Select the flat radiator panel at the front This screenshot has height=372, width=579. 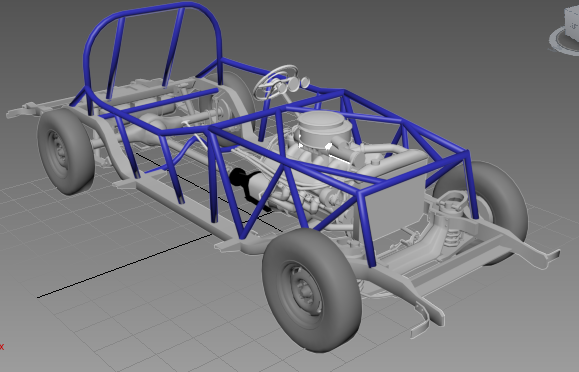pyautogui.click(x=393, y=199)
